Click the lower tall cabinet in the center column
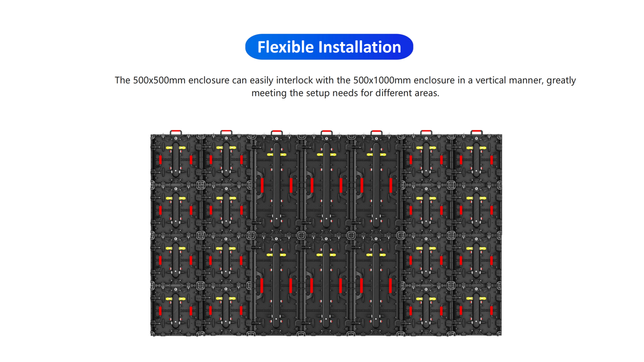Viewport: 644px width, 362px height. [x=326, y=285]
